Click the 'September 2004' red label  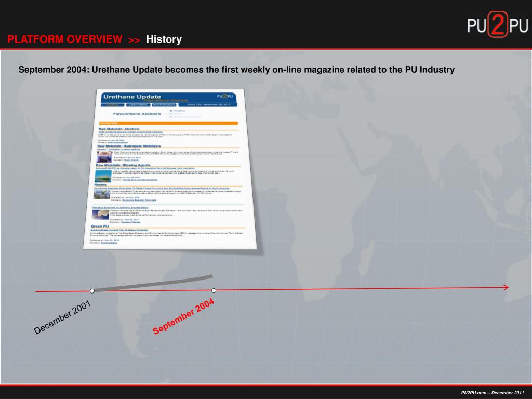(183, 316)
